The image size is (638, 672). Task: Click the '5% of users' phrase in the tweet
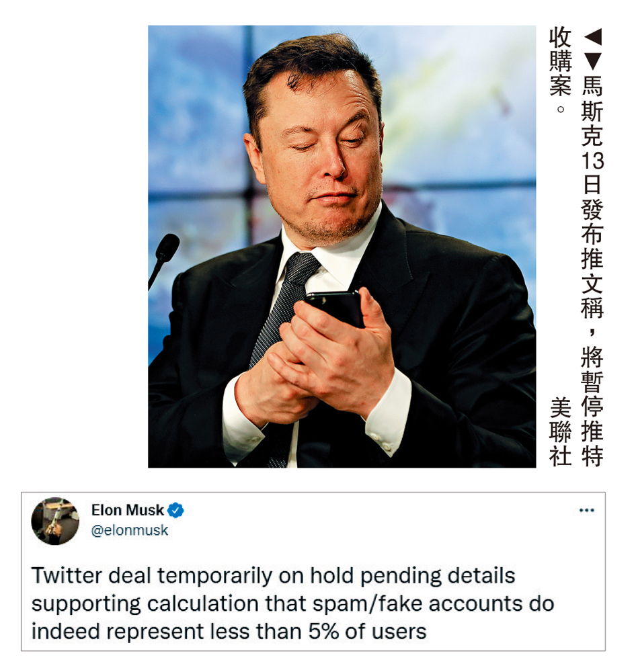point(368,631)
